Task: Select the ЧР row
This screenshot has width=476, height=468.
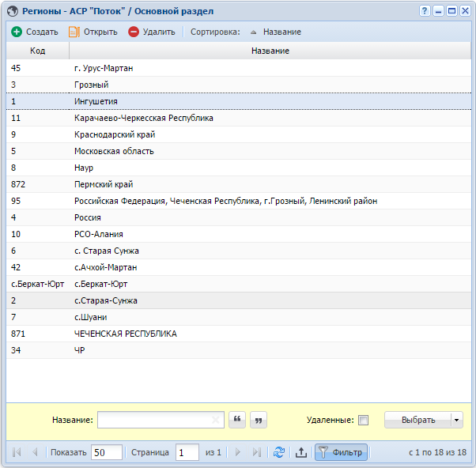Action: pos(239,350)
